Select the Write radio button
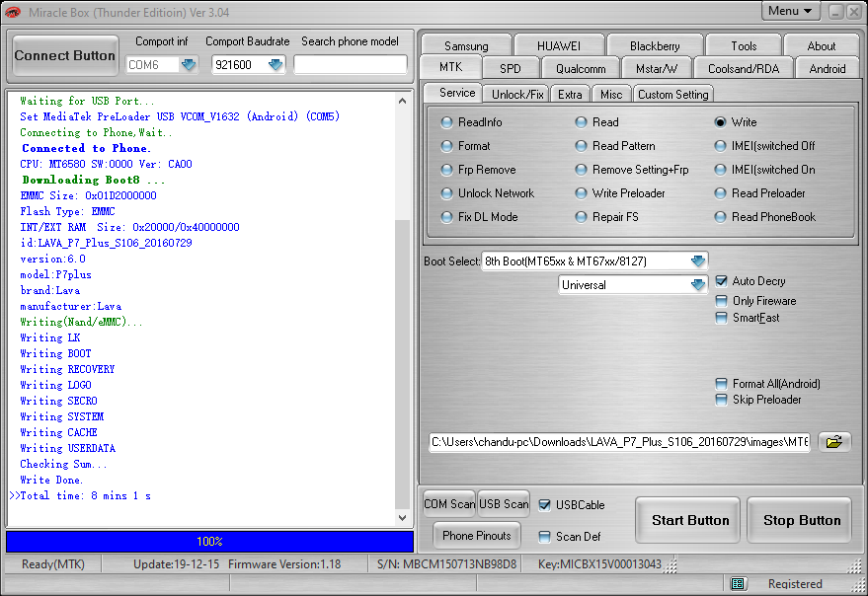868x596 pixels. coord(720,122)
